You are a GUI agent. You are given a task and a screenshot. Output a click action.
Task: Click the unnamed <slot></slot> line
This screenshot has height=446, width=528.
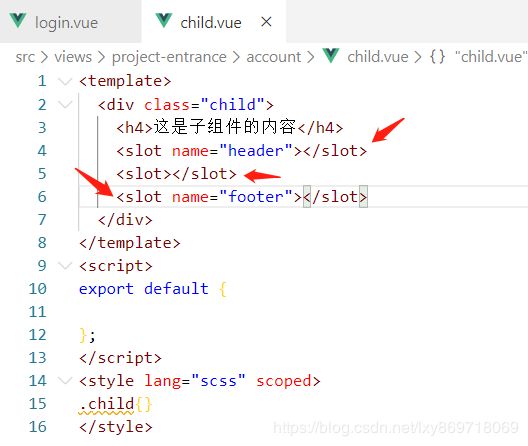176,174
